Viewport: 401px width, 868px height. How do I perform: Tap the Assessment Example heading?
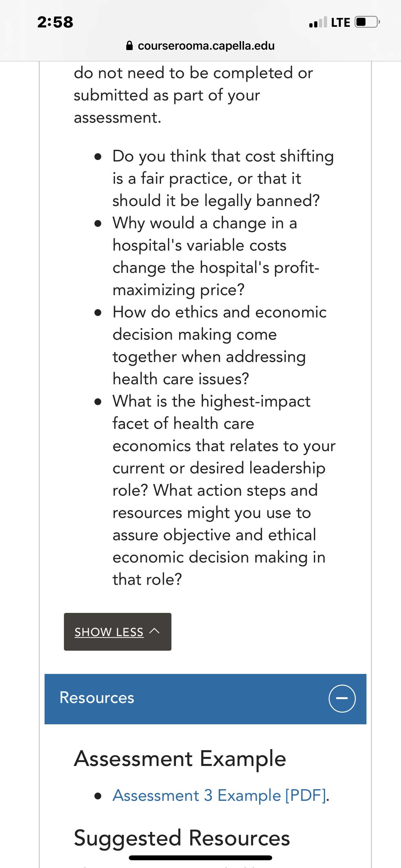(x=180, y=759)
